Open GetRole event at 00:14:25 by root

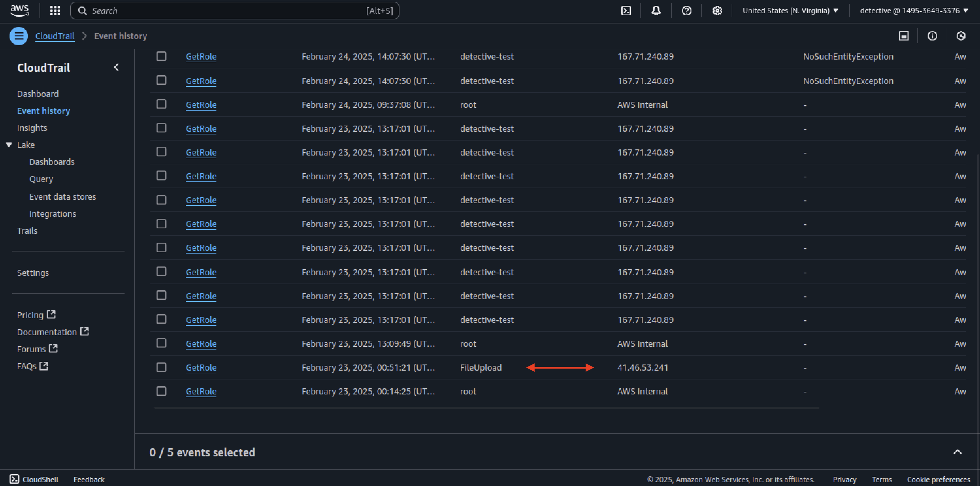201,391
